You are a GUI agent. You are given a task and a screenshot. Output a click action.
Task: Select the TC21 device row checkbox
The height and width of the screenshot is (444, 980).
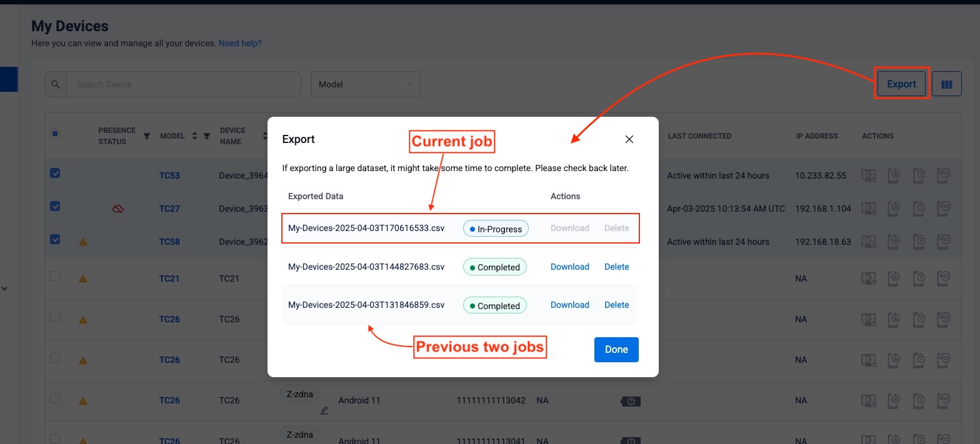[x=55, y=276]
